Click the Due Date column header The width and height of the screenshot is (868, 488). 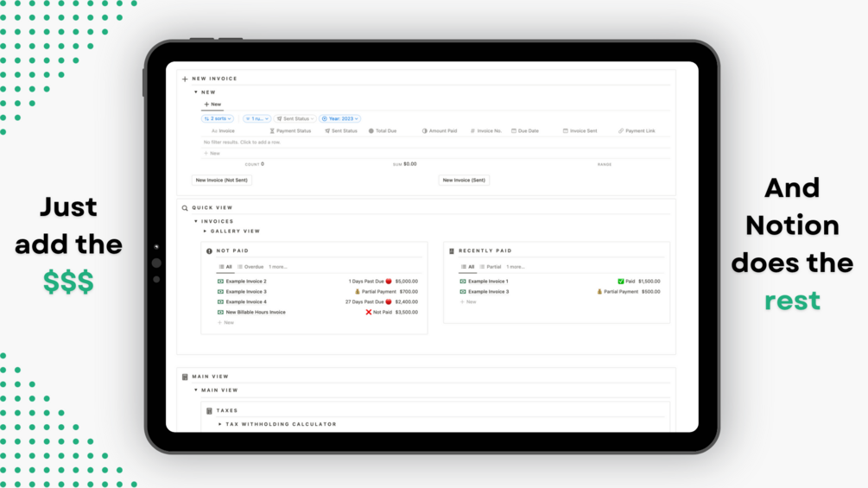click(x=525, y=131)
